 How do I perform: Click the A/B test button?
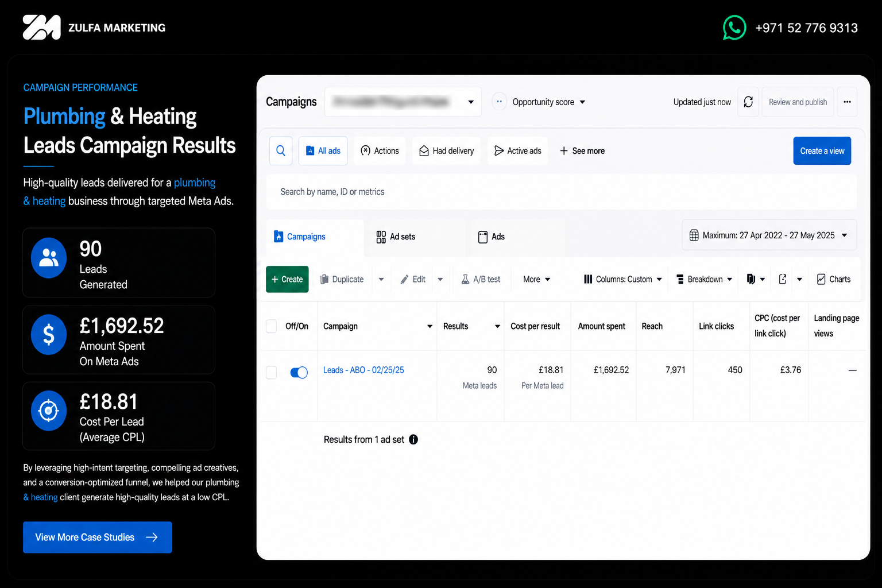(x=481, y=279)
